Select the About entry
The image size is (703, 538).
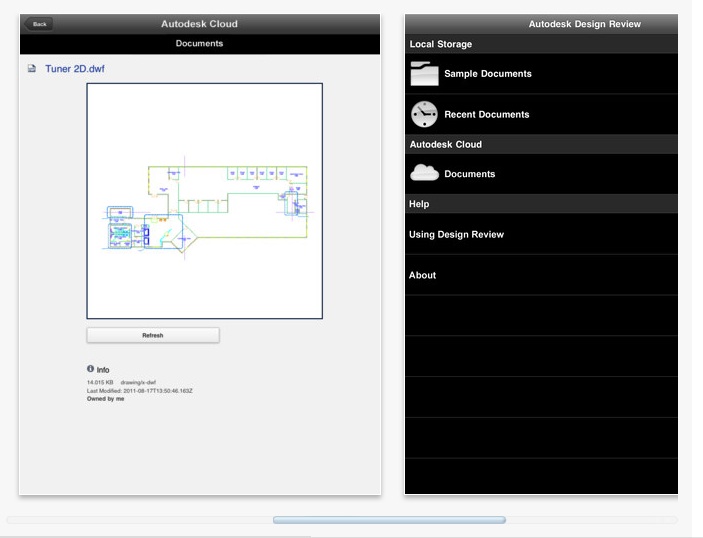point(541,275)
